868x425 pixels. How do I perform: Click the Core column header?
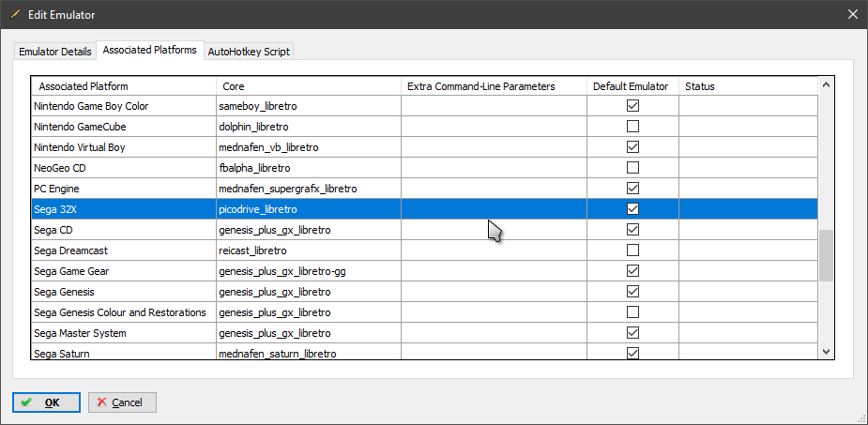(309, 86)
